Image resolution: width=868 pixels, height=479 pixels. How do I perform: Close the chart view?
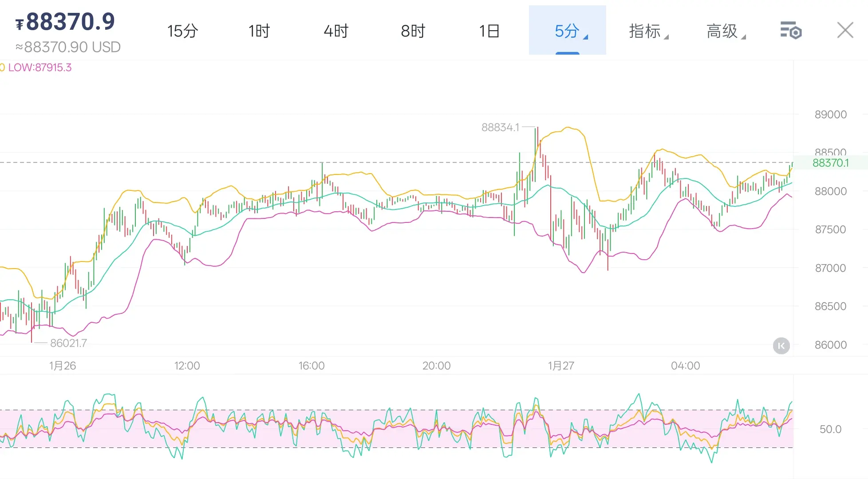pos(845,30)
